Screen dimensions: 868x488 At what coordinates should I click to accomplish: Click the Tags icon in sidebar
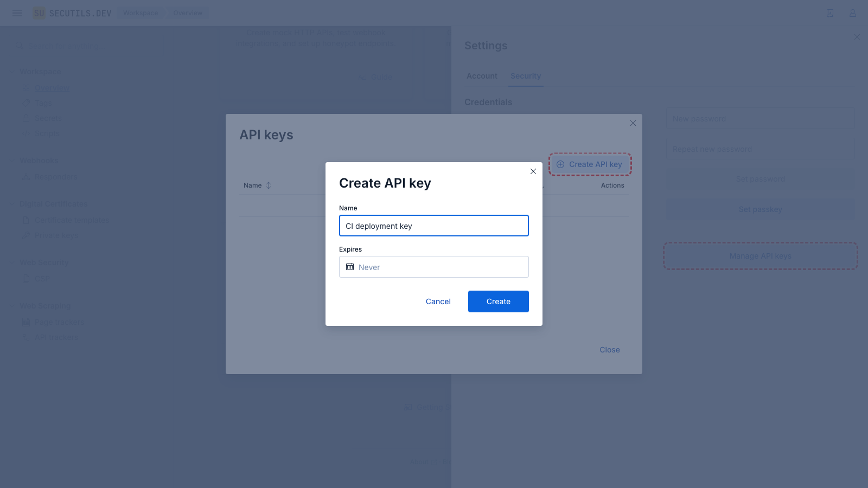tap(26, 103)
